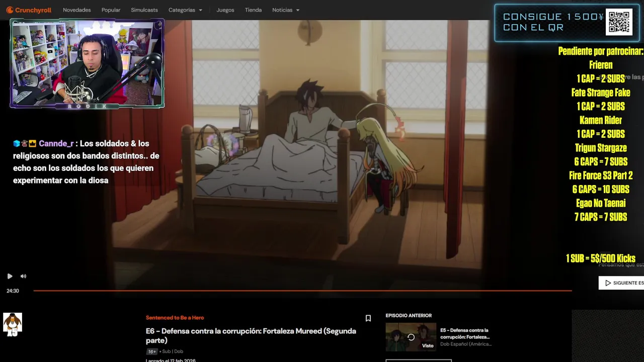Click the EPISODIO ANTERIOR heading
Screen dimensions: 644x362
click(409, 316)
